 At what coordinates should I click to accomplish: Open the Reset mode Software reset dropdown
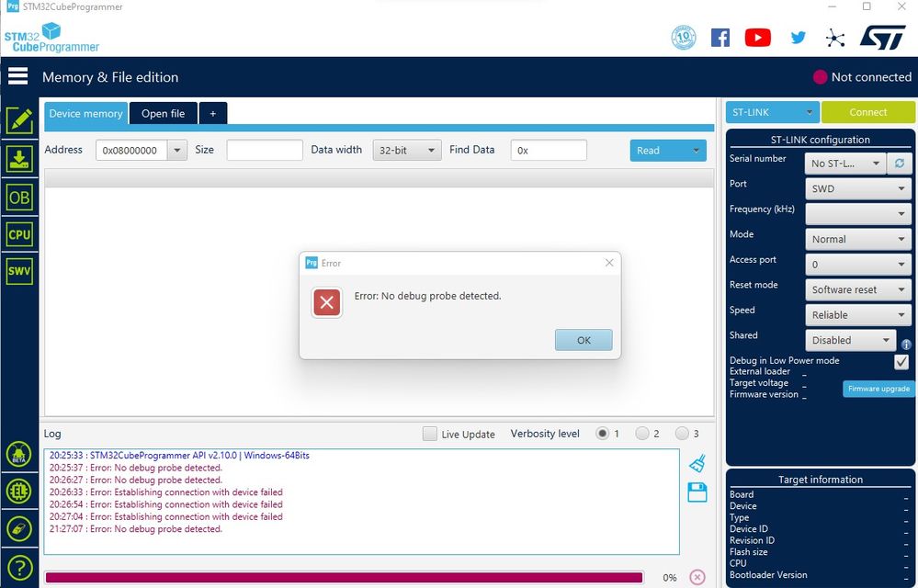point(858,289)
